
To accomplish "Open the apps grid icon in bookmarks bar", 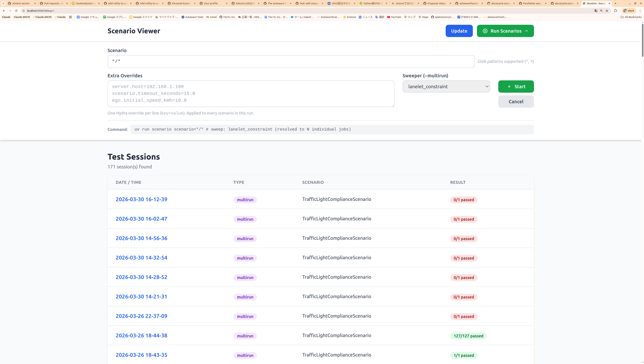I will pyautogui.click(x=70, y=17).
